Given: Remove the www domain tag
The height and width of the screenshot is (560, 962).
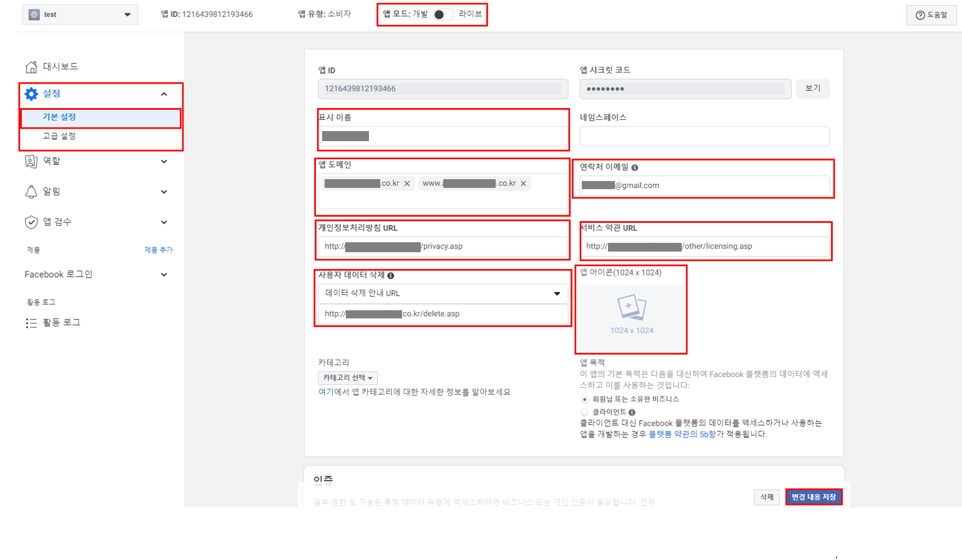Looking at the screenshot, I should point(524,184).
